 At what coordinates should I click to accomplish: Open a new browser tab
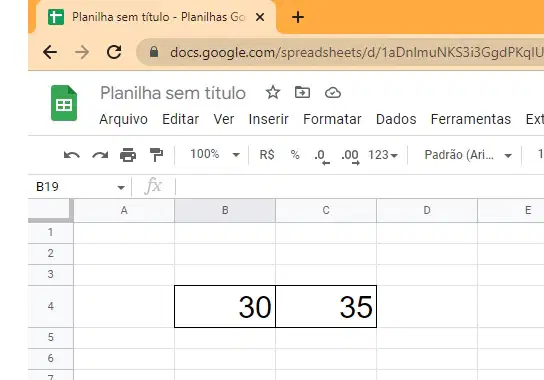point(298,17)
